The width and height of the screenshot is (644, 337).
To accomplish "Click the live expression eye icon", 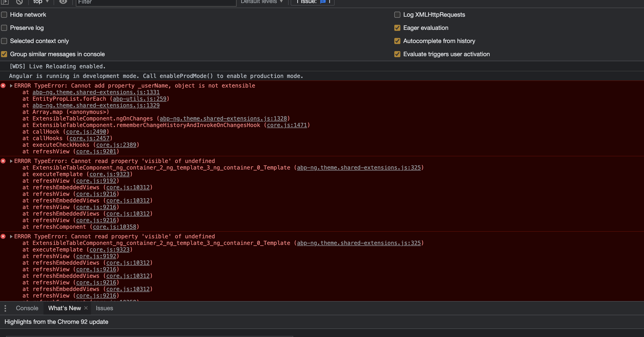I will click(63, 2).
